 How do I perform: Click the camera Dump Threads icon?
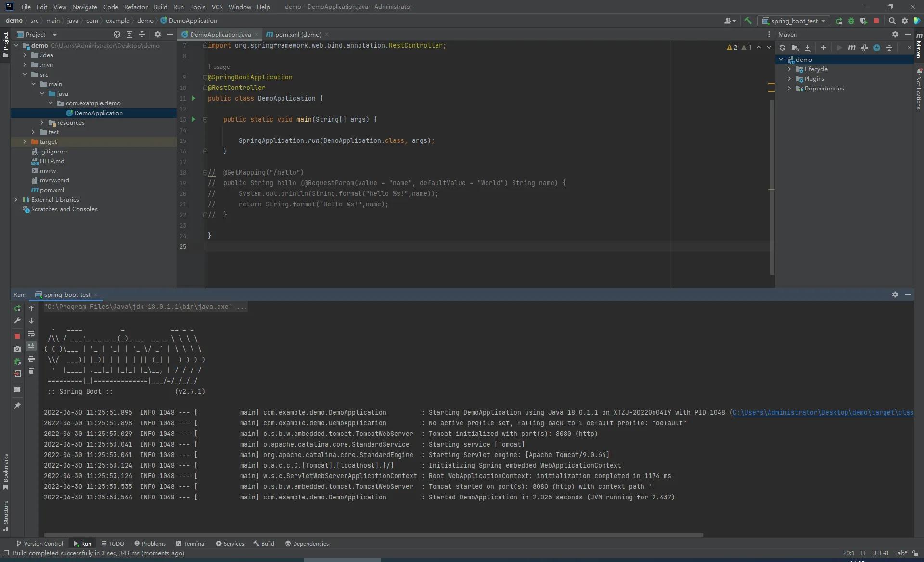click(17, 349)
